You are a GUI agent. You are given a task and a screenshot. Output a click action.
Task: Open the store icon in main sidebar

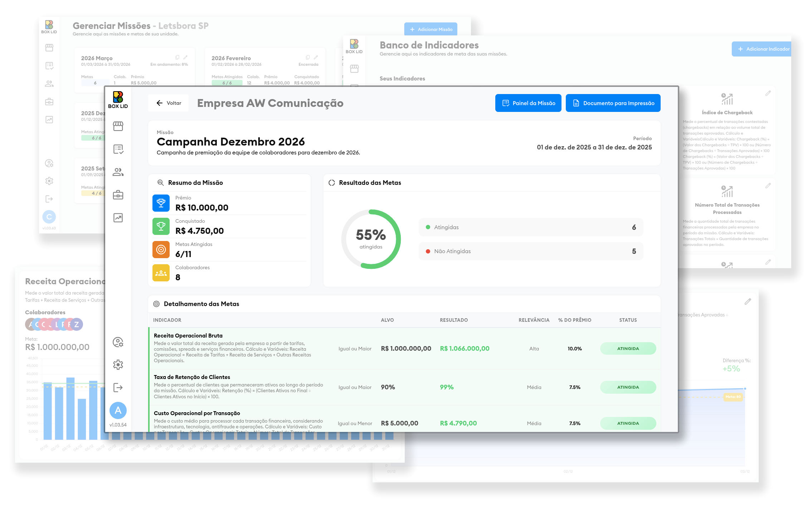(118, 126)
